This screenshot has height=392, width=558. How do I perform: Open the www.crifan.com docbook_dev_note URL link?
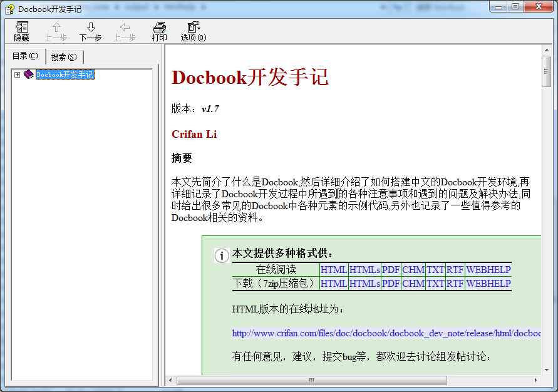[386, 333]
